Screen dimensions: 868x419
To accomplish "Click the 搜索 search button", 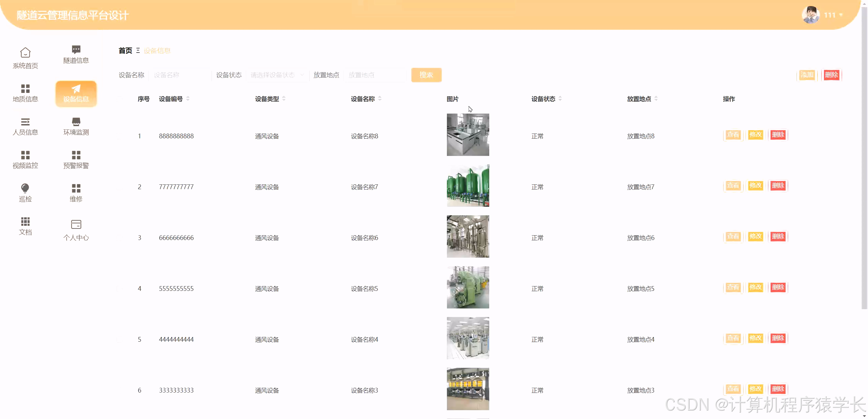I will (426, 75).
